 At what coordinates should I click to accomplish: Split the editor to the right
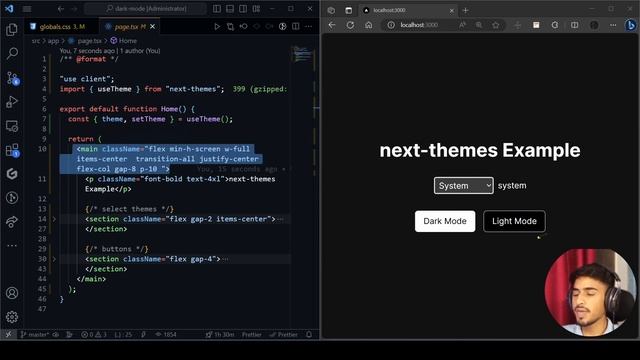tap(296, 27)
